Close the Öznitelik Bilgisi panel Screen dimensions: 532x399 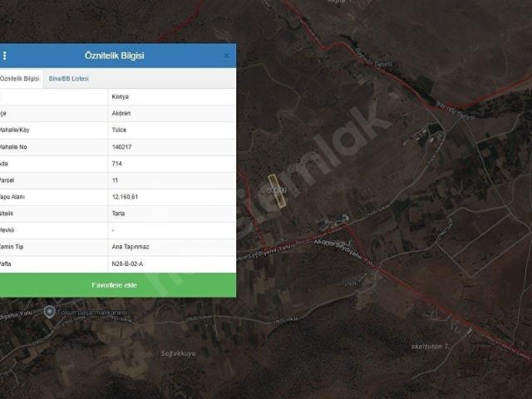(x=226, y=56)
